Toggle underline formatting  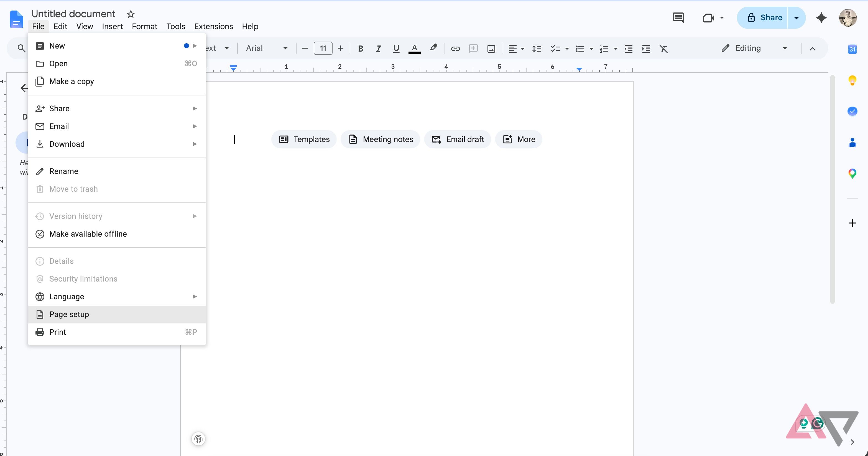pyautogui.click(x=396, y=49)
